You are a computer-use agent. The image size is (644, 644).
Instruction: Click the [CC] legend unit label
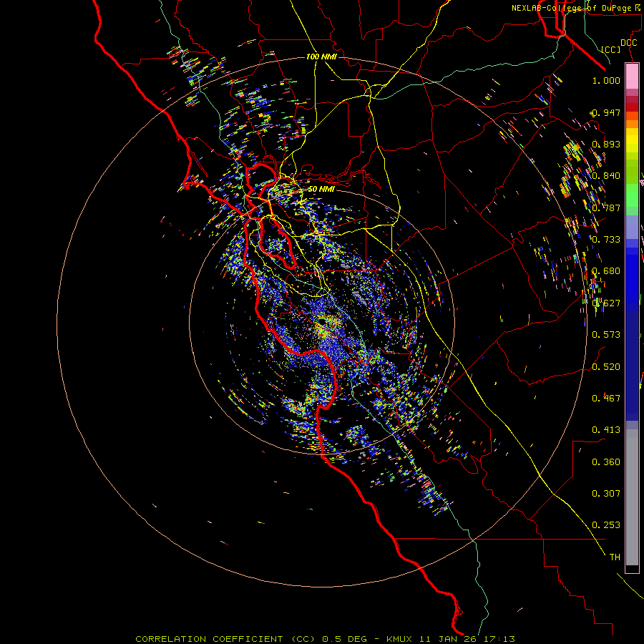pos(611,49)
